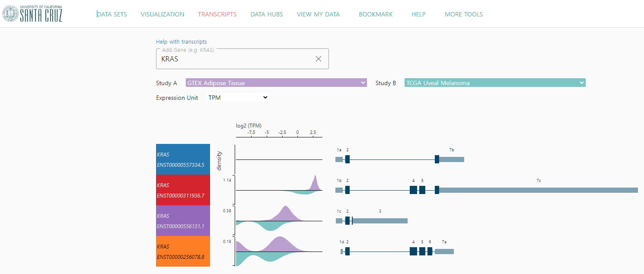
Task: Open the Data Sets menu
Action: coord(112,14)
